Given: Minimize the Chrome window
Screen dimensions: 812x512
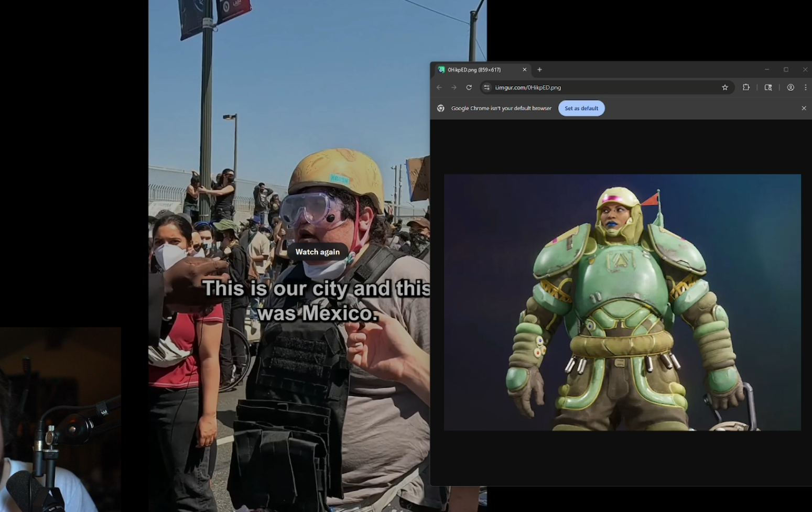Looking at the screenshot, I should click(x=767, y=70).
